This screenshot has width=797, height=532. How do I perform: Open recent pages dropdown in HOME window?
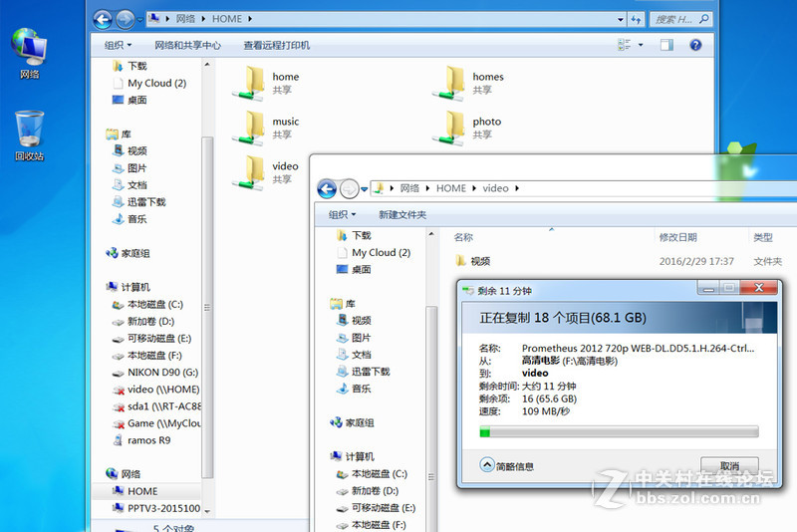139,20
